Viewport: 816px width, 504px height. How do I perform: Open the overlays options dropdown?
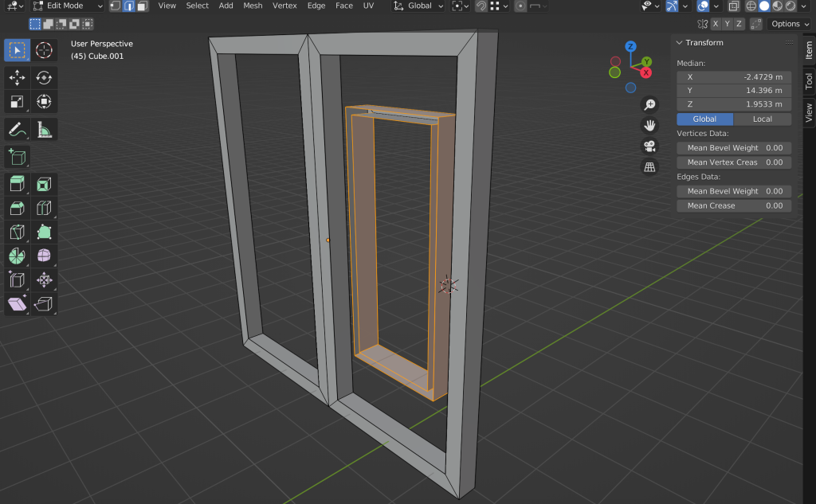click(716, 6)
